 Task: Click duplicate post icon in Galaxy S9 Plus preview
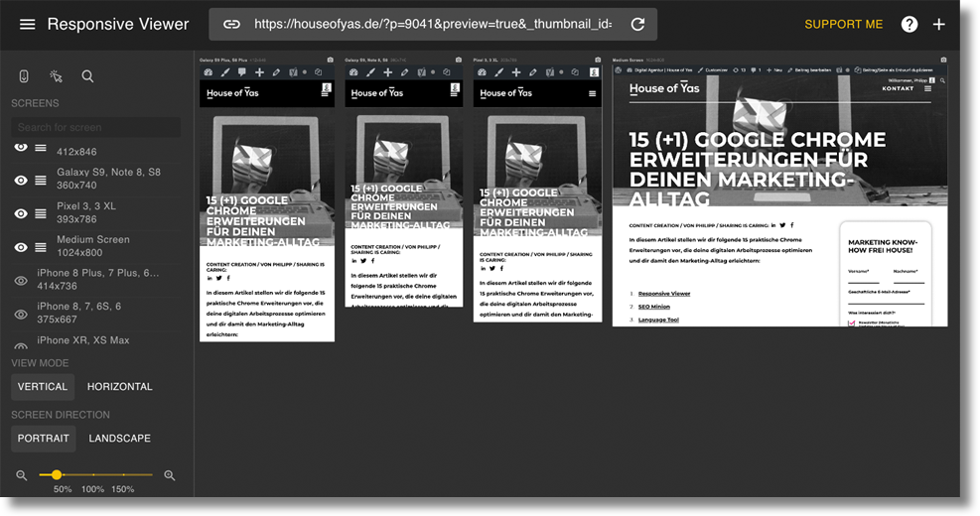click(x=318, y=72)
